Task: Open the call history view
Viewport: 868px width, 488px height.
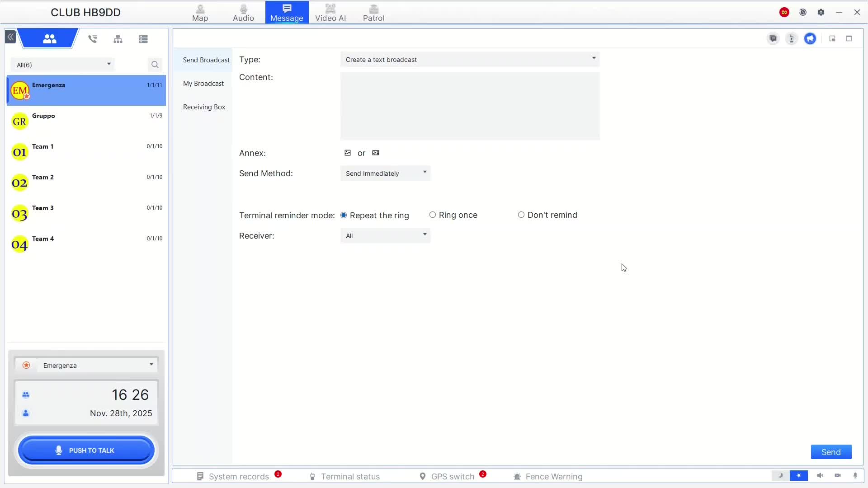Action: click(x=93, y=39)
